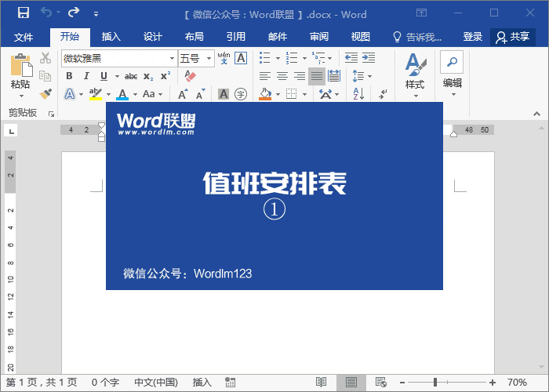Click the Redo arrow icon
This screenshot has width=549, height=392.
pyautogui.click(x=74, y=13)
